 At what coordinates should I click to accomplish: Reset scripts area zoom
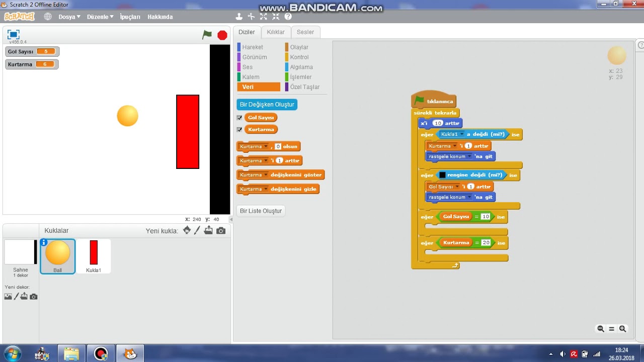[x=612, y=329]
